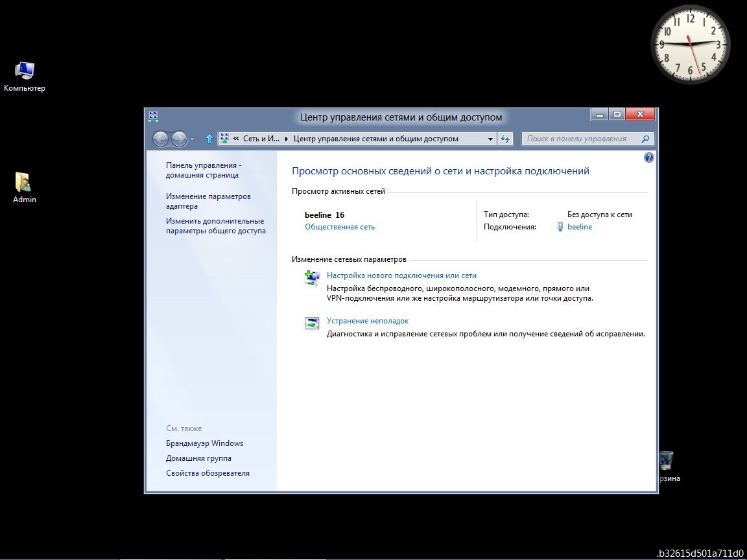Open help via blue question mark icon

click(x=649, y=157)
